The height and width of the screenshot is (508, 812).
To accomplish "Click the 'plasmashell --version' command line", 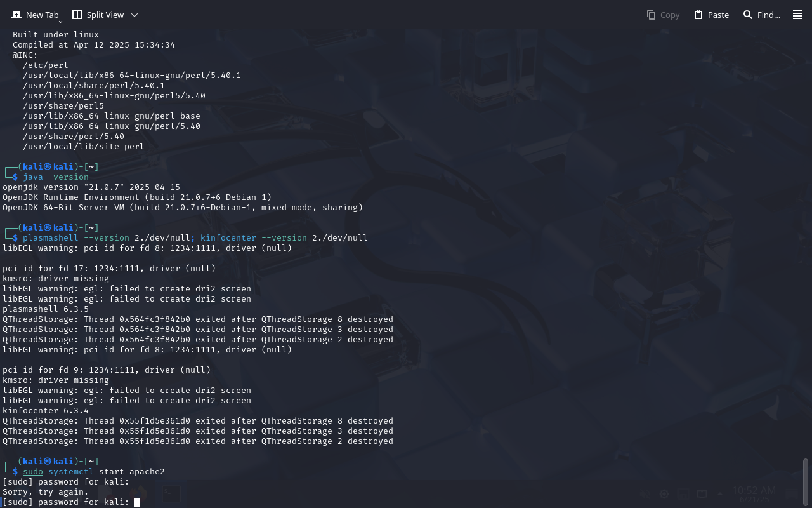I will pyautogui.click(x=195, y=238).
